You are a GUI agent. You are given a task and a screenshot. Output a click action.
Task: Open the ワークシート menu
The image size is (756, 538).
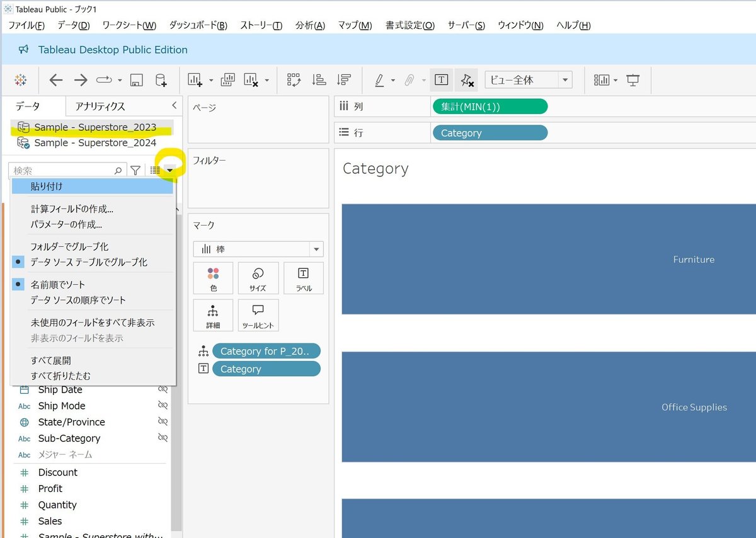129,25
